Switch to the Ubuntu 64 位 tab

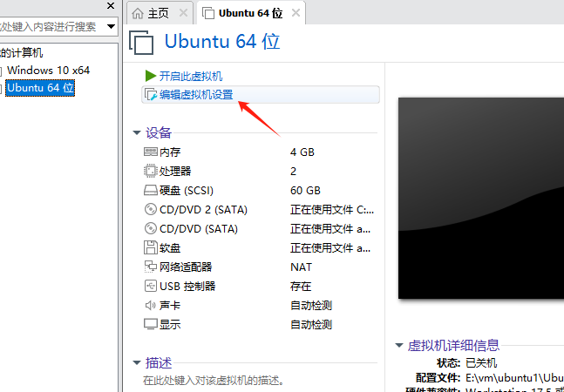click(251, 13)
